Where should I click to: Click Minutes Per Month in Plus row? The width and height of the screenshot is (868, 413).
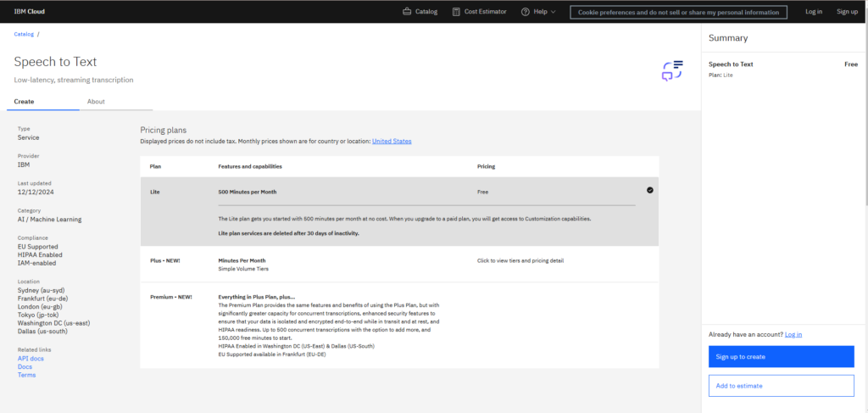pyautogui.click(x=242, y=260)
